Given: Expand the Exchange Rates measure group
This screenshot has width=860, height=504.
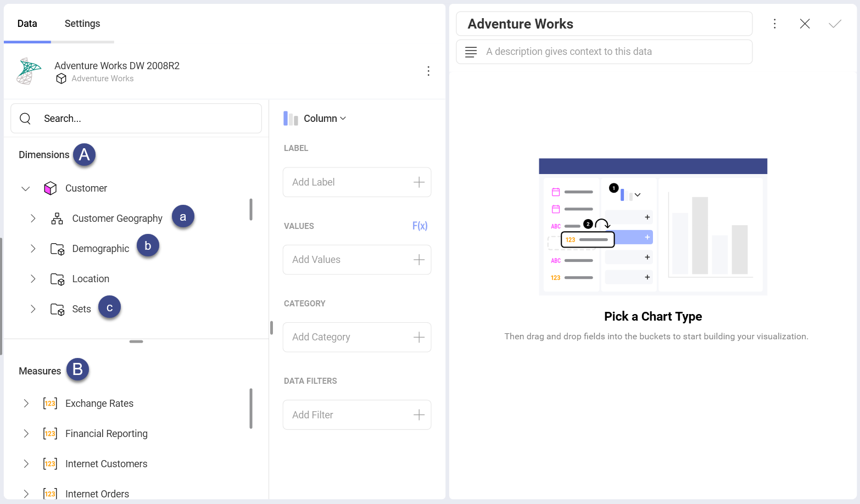Looking at the screenshot, I should coord(26,404).
